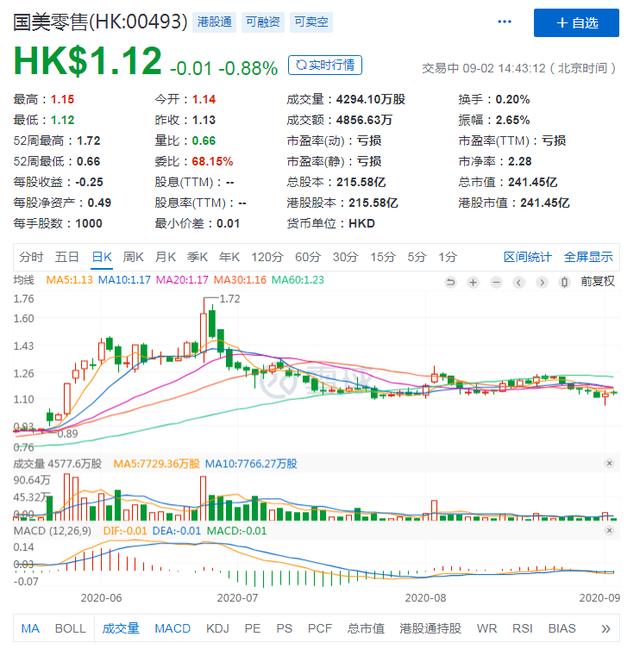Image resolution: width=640 pixels, height=649 pixels.
Task: Click 全屏显示 fullscreen link
Action: click(x=588, y=257)
